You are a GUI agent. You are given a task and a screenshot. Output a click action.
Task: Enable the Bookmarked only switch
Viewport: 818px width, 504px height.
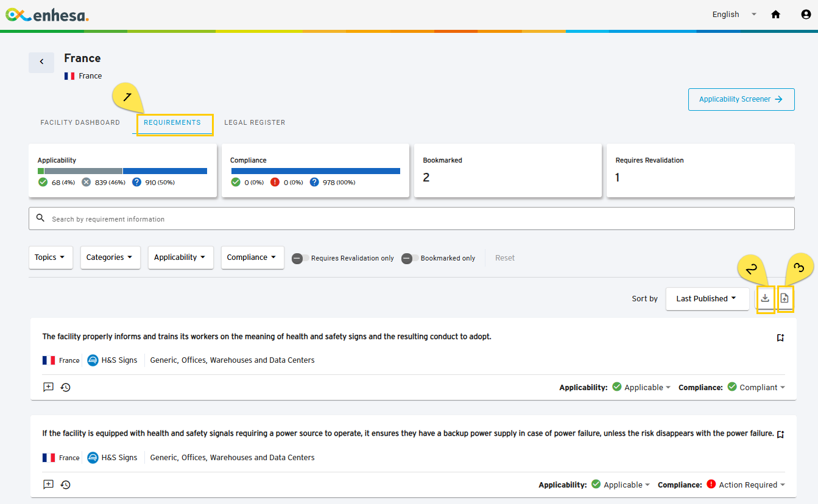tap(409, 258)
